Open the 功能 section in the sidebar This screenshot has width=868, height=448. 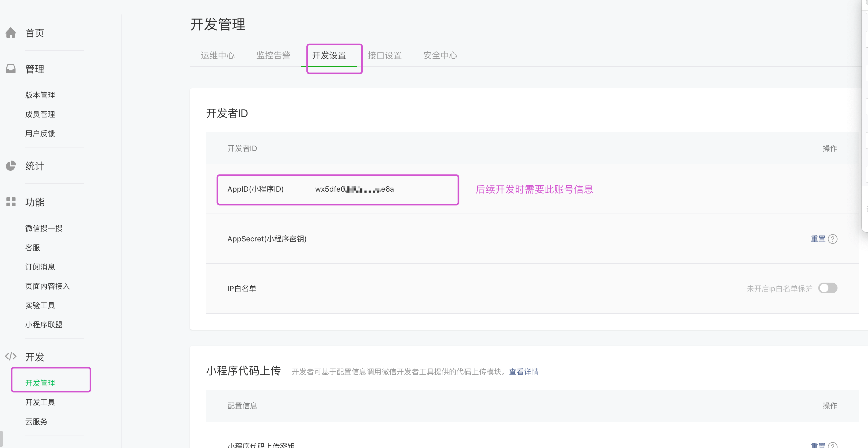pos(35,202)
